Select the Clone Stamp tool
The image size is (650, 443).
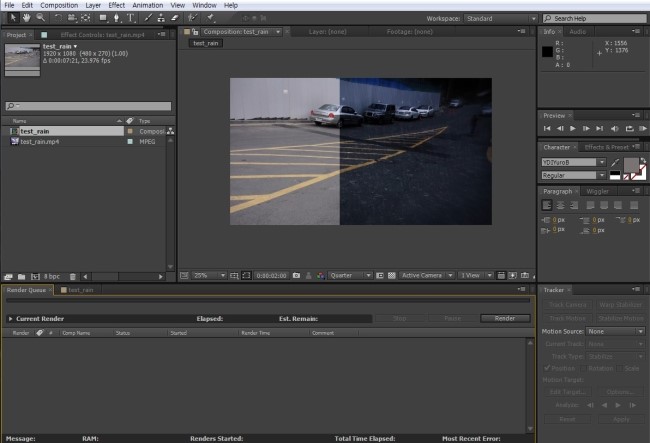tap(161, 18)
